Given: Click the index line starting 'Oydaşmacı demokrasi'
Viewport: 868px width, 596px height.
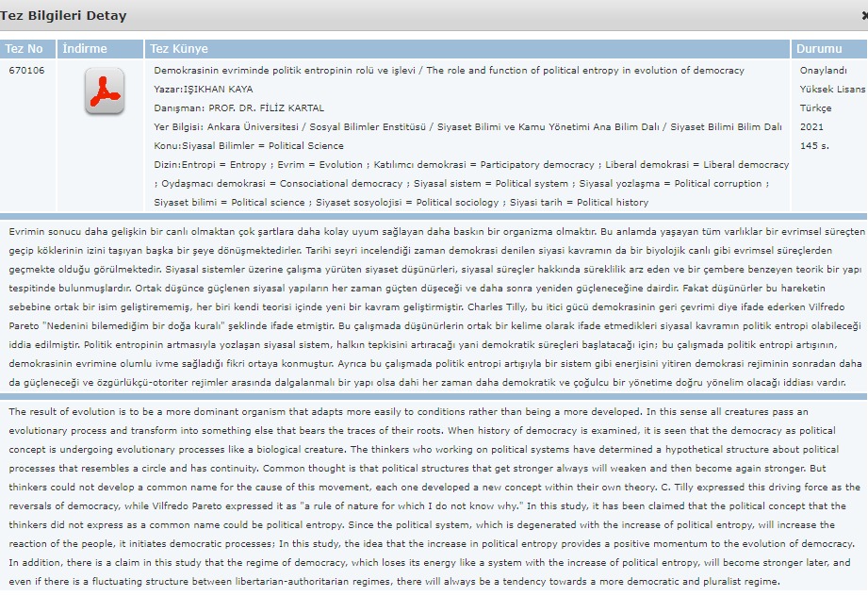Looking at the screenshot, I should tap(462, 183).
